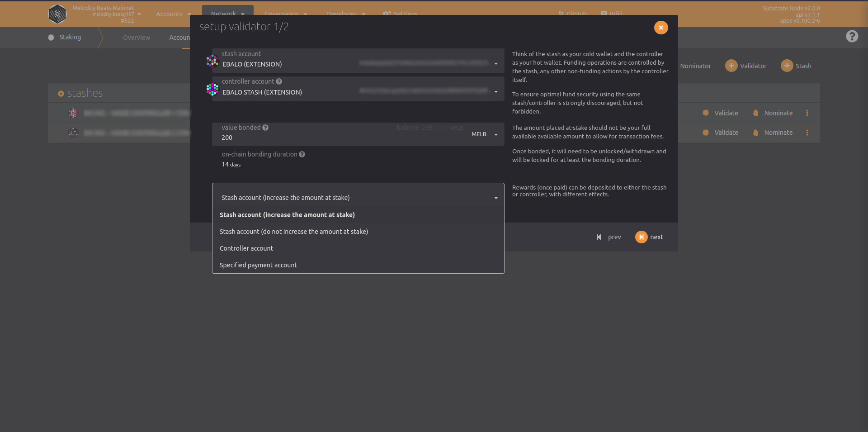Click the prev button
Viewport: 868px width, 432px height.
coord(609,237)
